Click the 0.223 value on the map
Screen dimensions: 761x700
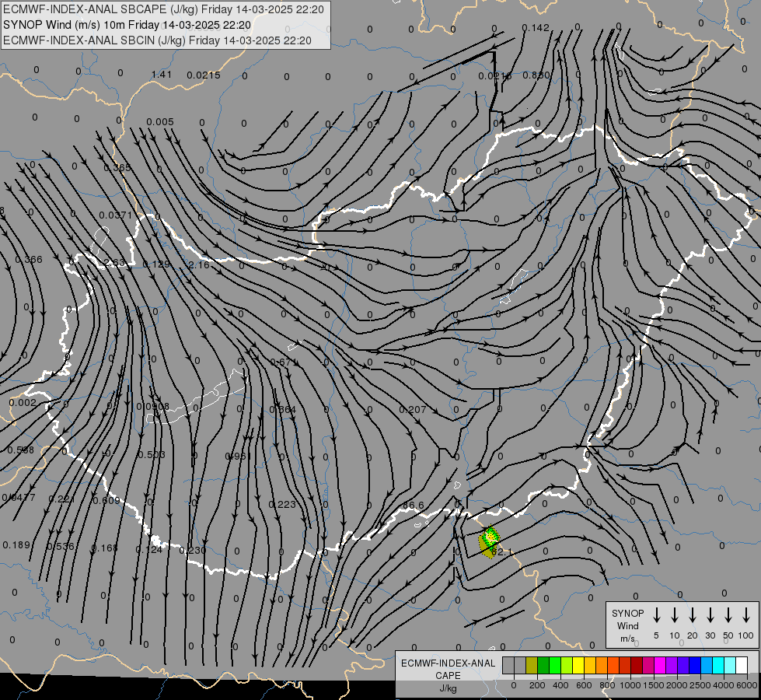(282, 504)
